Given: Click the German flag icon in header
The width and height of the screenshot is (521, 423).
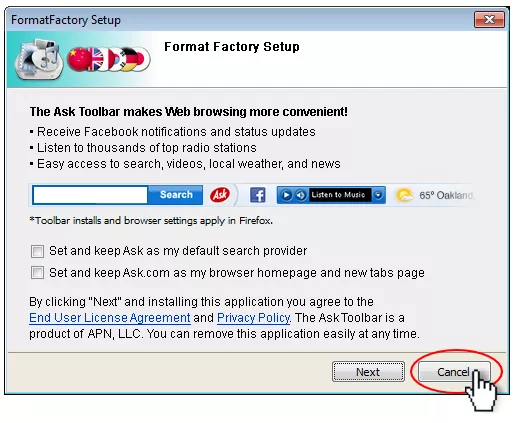Looking at the screenshot, I should coord(129,59).
